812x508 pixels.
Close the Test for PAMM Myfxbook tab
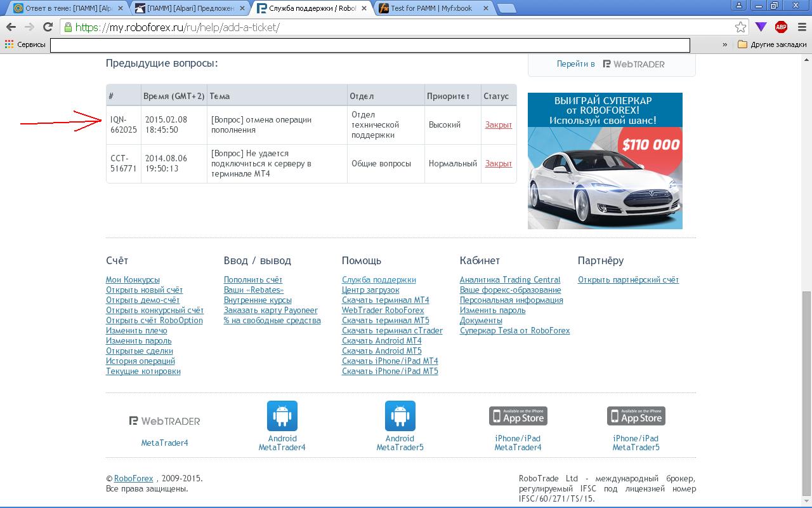[x=486, y=8]
